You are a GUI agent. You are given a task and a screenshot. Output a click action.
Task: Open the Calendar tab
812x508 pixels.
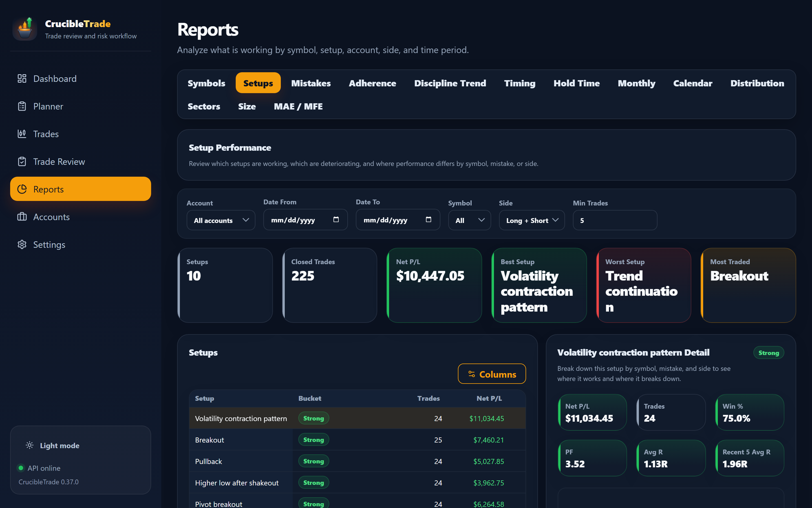coord(692,83)
